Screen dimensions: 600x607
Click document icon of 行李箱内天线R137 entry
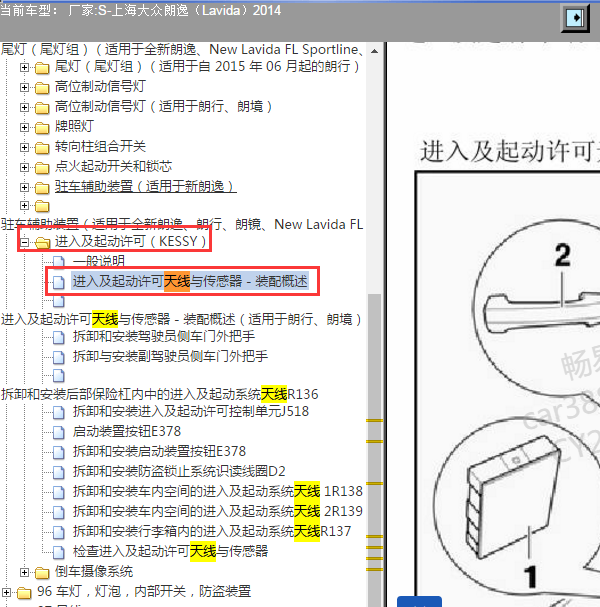58,532
